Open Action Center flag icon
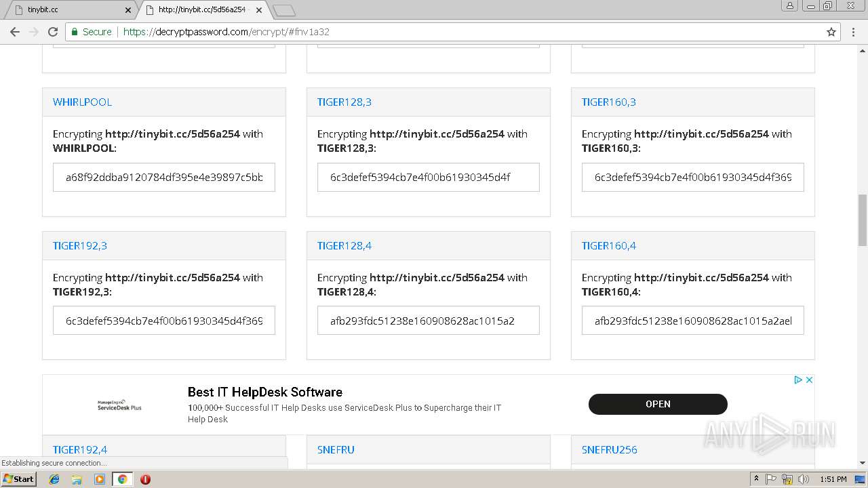The height and width of the screenshot is (488, 868). 771,479
